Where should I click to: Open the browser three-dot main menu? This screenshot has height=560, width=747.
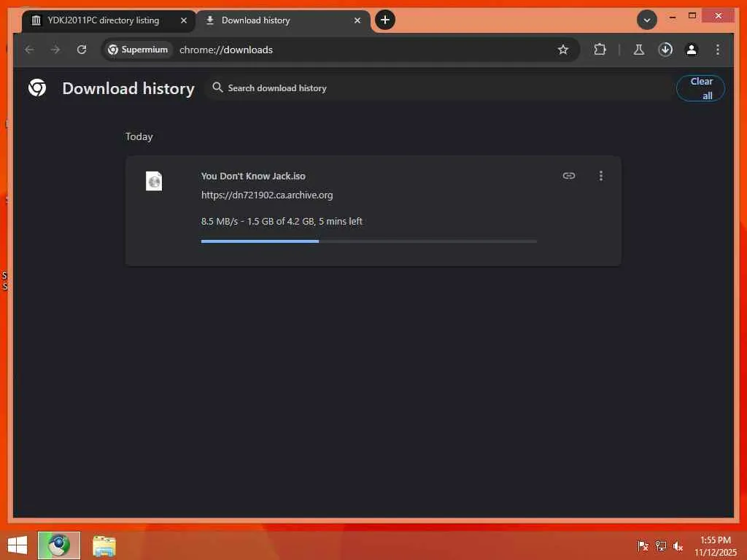(718, 50)
